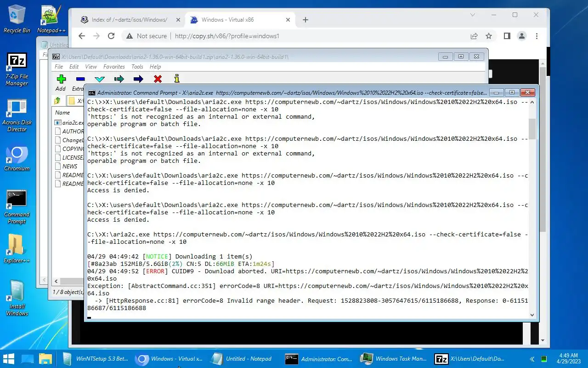Viewport: 588px width, 368px height.
Task: Click the 7-Zip Delete red X icon
Action: tap(158, 79)
